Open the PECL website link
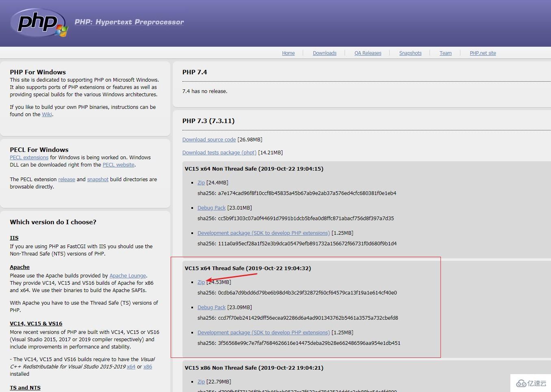The height and width of the screenshot is (392, 551). (118, 165)
